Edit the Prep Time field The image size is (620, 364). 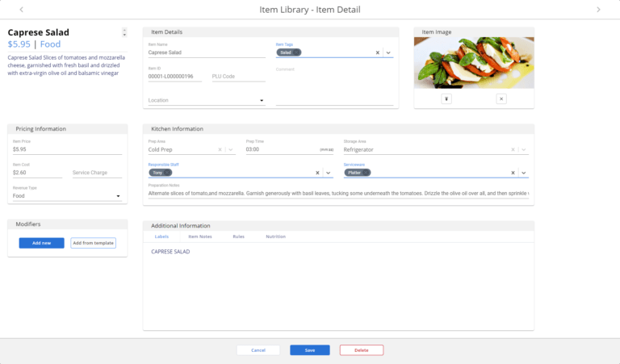pos(290,149)
